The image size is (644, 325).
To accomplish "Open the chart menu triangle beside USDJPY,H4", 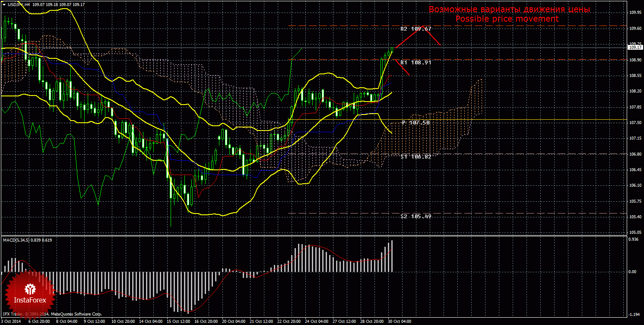I will 4,4.
